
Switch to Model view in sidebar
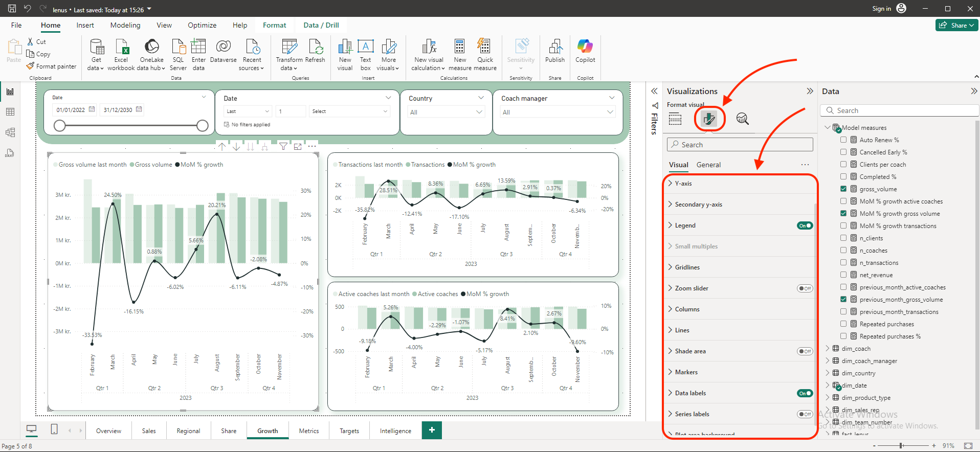click(x=10, y=132)
